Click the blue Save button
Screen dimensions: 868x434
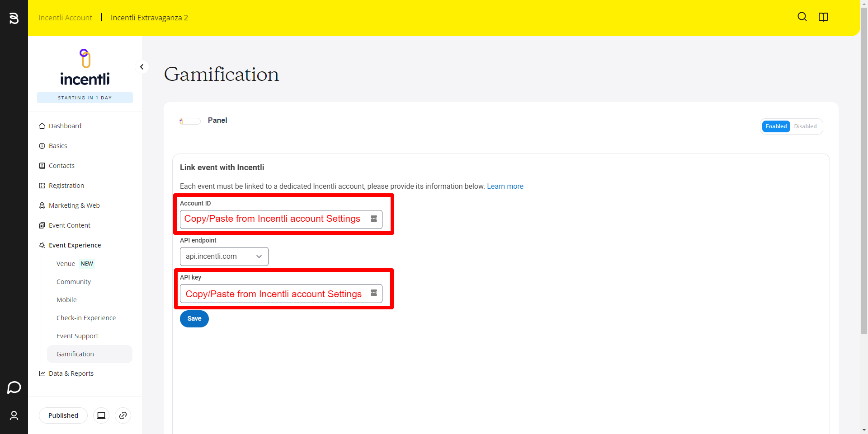click(x=194, y=319)
